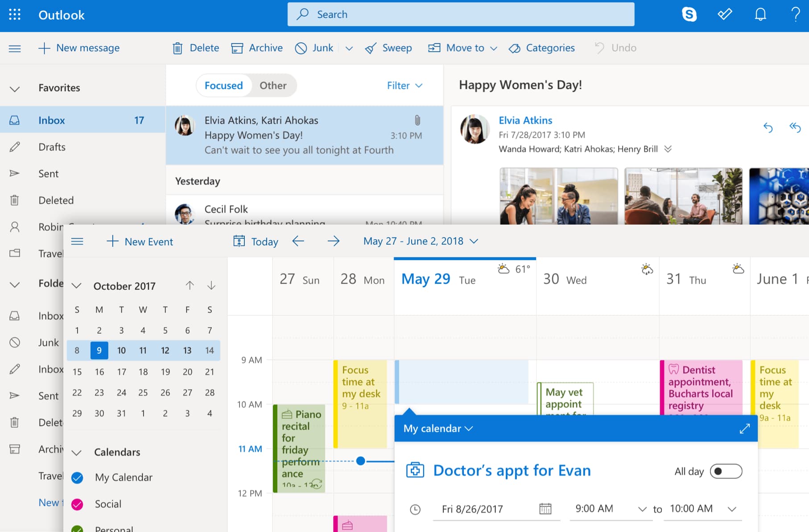The height and width of the screenshot is (532, 809).
Task: Open Skype from the Outlook header
Action: coord(689,14)
